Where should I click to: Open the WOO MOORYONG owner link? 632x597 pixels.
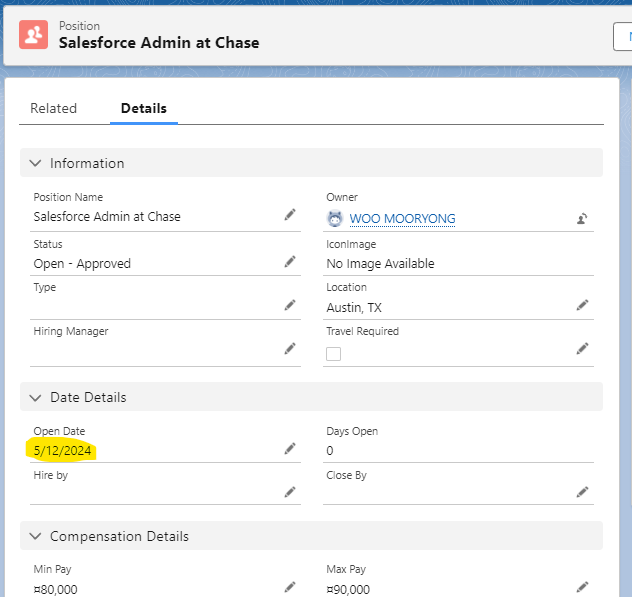click(402, 218)
